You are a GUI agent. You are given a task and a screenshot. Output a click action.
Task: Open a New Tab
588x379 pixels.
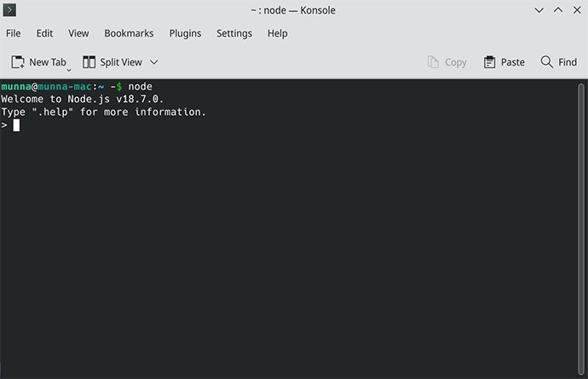click(x=38, y=62)
